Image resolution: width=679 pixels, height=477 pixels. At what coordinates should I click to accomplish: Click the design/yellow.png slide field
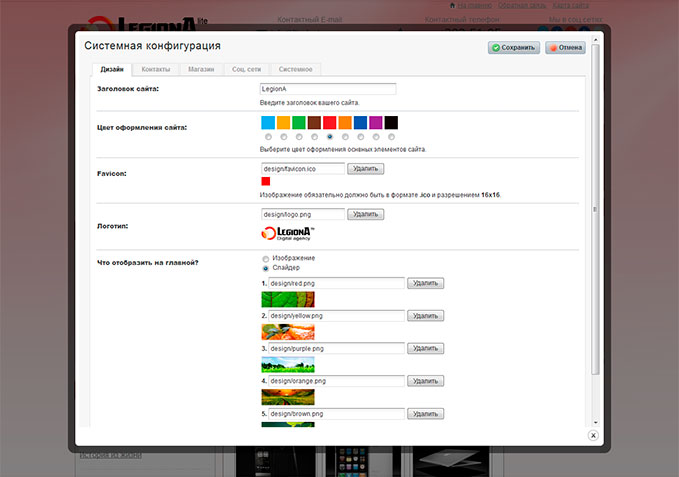click(336, 316)
